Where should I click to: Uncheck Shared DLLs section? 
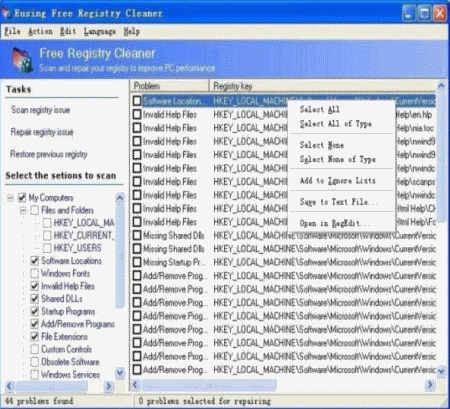point(34,299)
